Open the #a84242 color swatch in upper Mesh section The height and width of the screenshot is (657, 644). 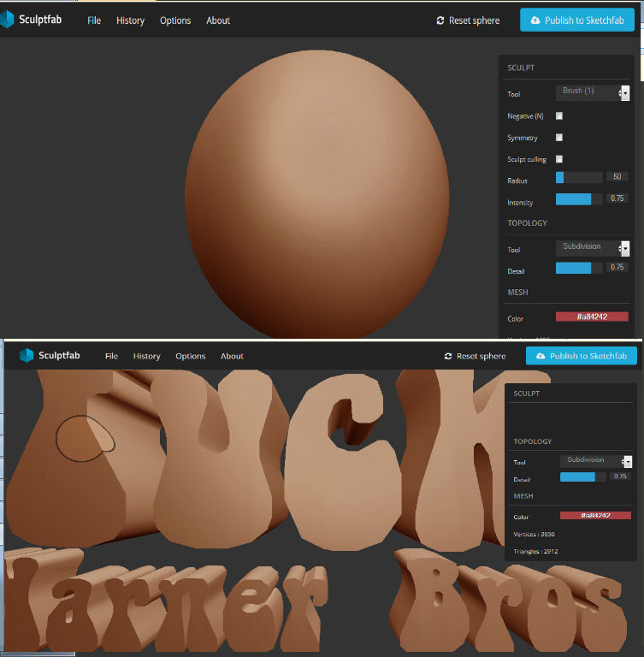pos(592,317)
